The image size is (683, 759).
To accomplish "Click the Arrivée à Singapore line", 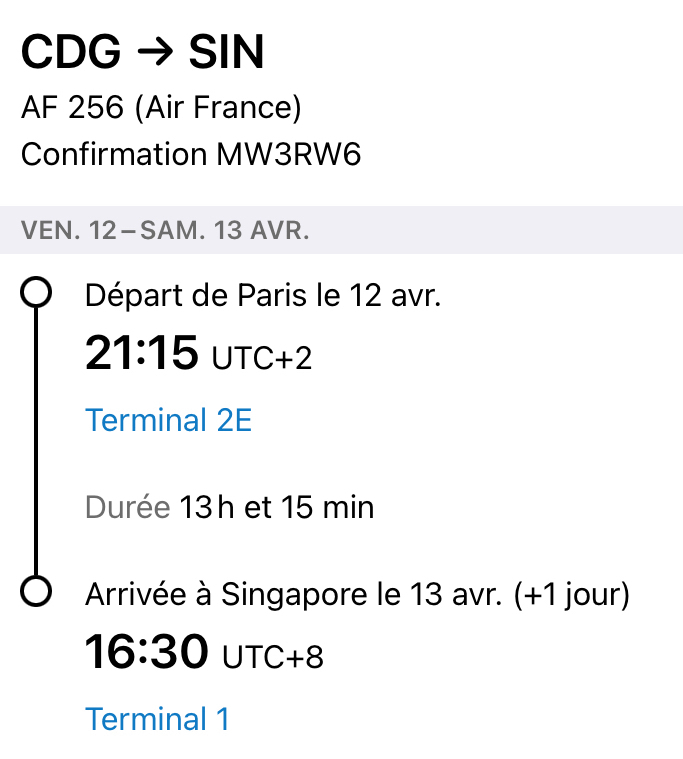I will [295, 595].
